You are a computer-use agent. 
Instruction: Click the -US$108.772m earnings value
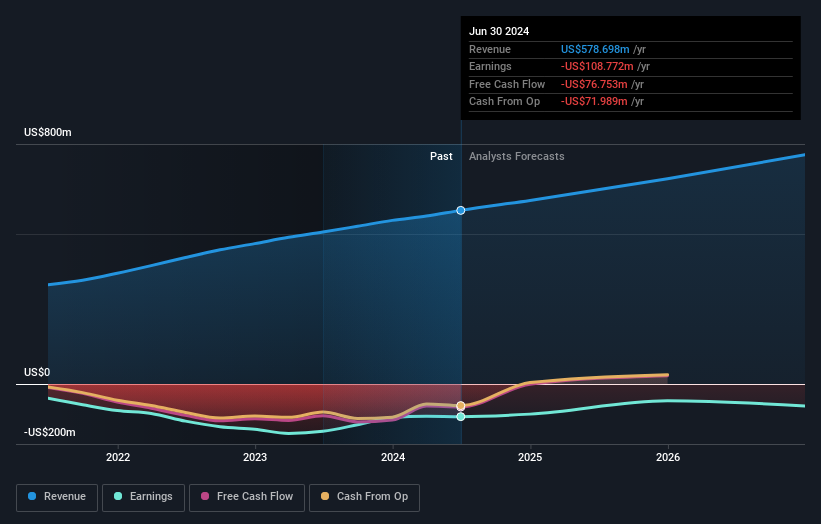click(597, 66)
